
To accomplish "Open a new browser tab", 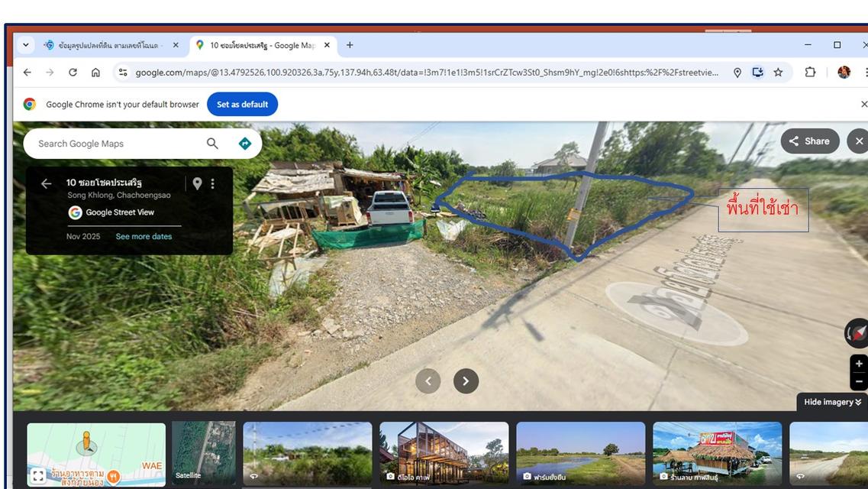I will [350, 45].
